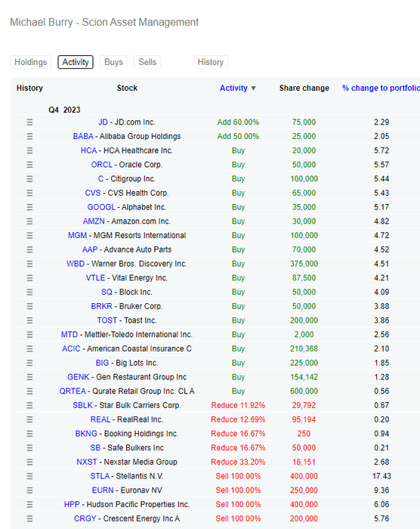Viewport: 420px width, 529px height.
Task: Open history icon for RealReal row
Action: click(x=29, y=419)
